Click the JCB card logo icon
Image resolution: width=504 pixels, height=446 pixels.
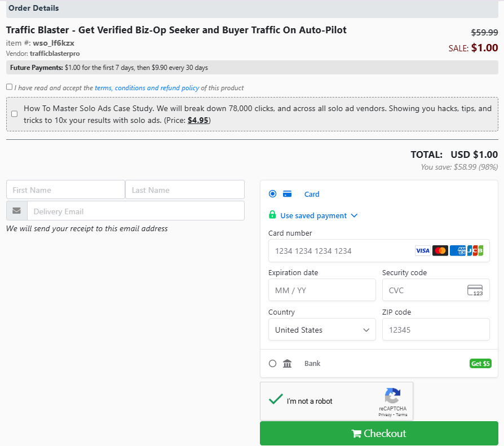(475, 251)
